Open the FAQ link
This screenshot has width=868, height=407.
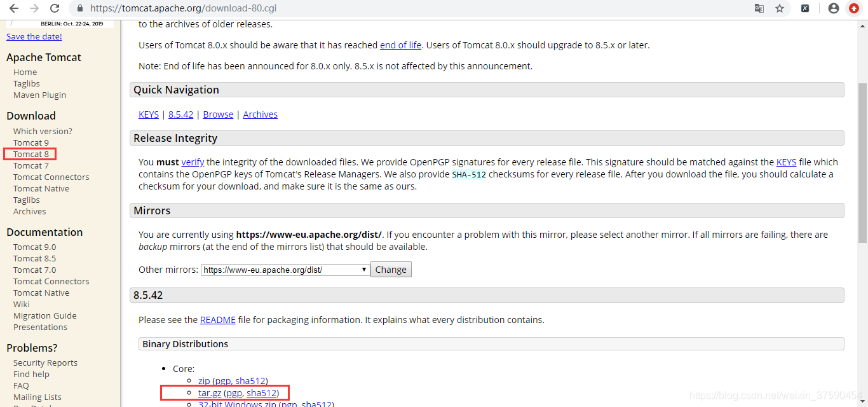pos(21,385)
